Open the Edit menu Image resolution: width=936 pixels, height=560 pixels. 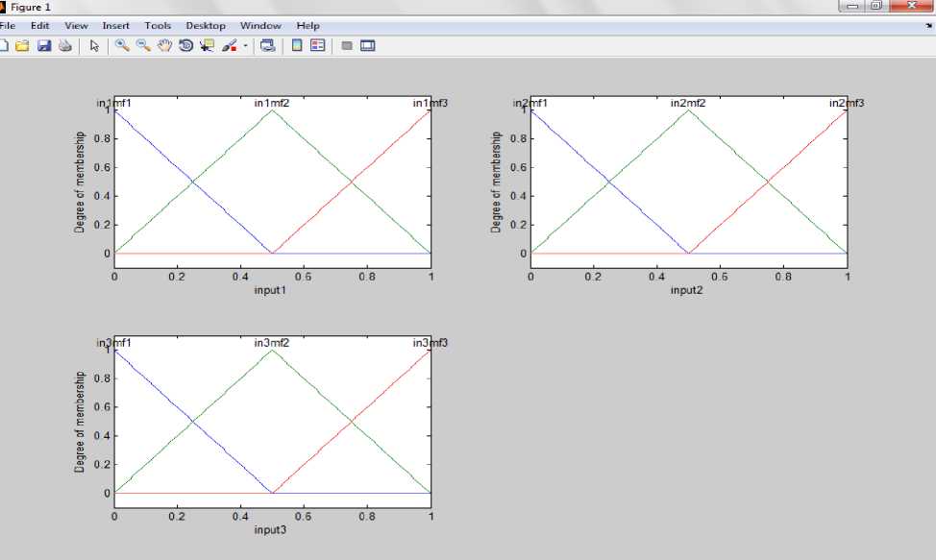40,26
